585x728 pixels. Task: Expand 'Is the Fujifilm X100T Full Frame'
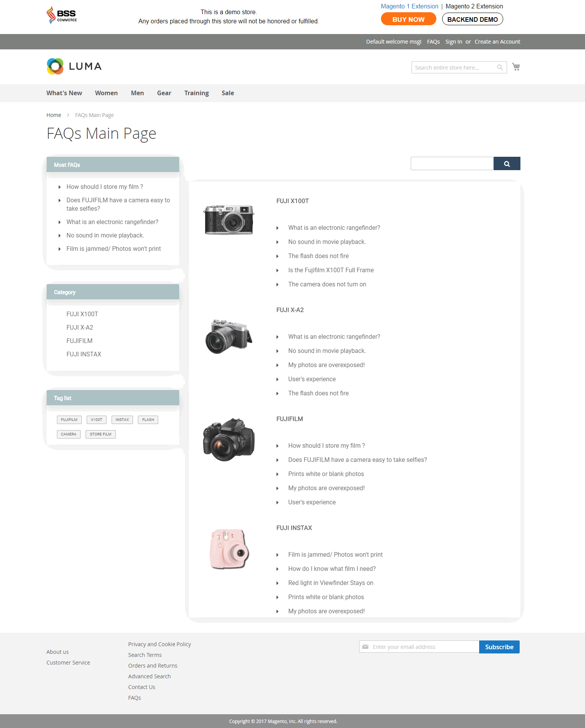coord(331,270)
